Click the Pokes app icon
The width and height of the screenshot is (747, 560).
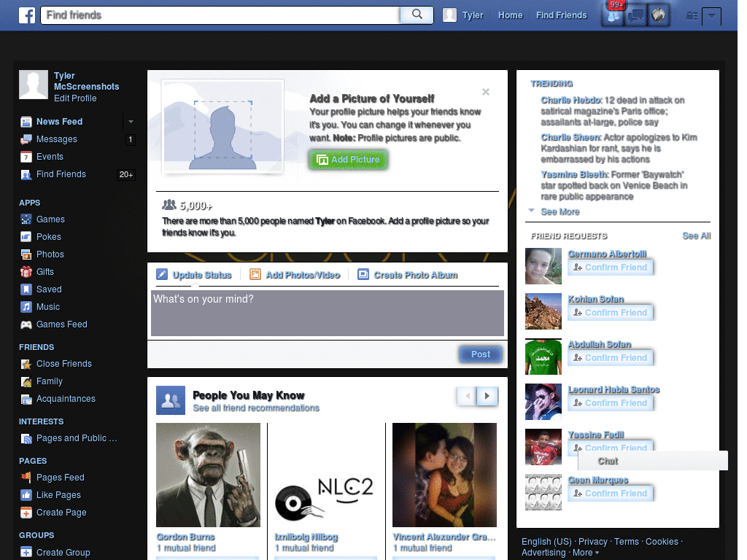26,237
